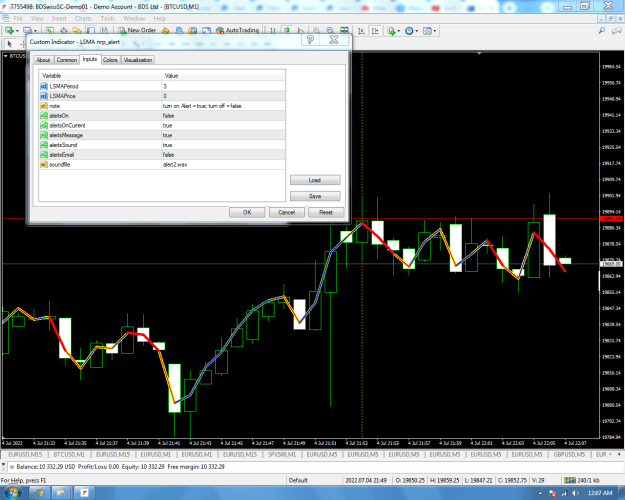Screen dimensions: 625x500
Task: Toggle the alertsEmail false value
Action: [x=223, y=155]
